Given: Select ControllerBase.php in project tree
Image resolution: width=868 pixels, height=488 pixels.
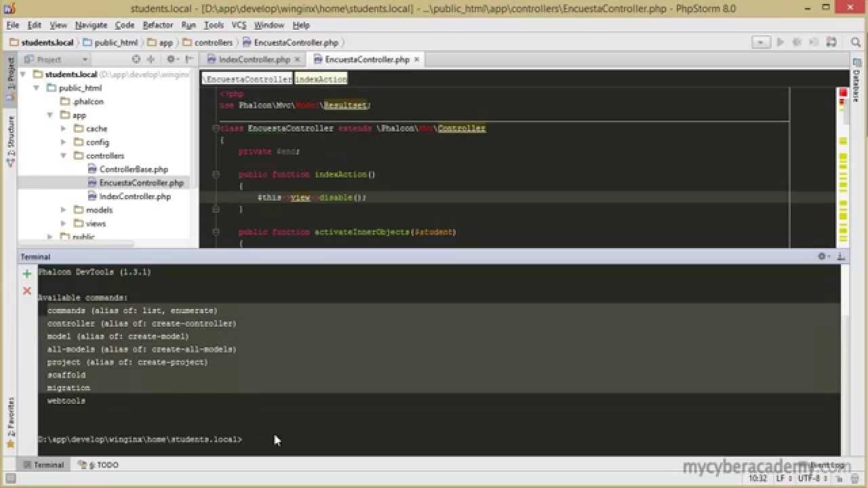Looking at the screenshot, I should (134, 169).
